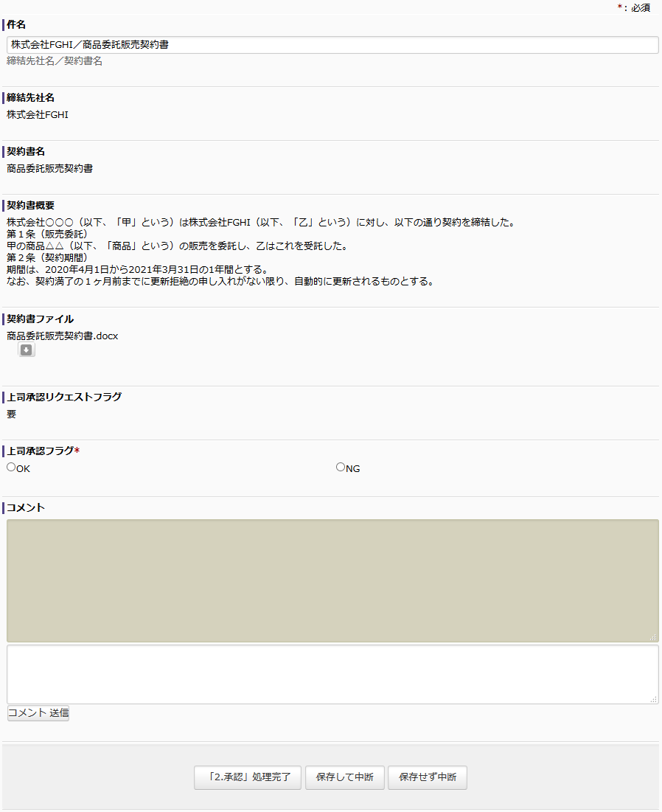Viewport: 662px width, 812px height.
Task: Click the 要 value under 上司承認リクエストフラグ
Action: click(x=11, y=414)
